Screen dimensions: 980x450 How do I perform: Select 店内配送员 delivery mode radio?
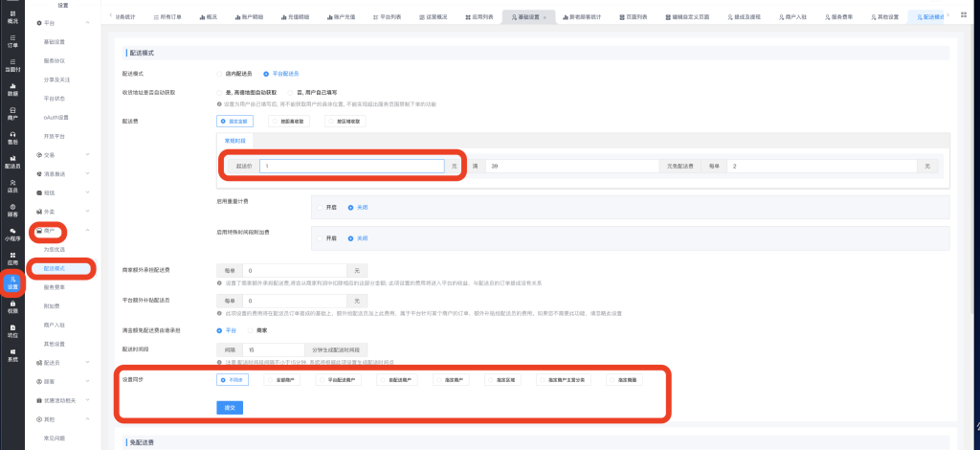pos(220,74)
